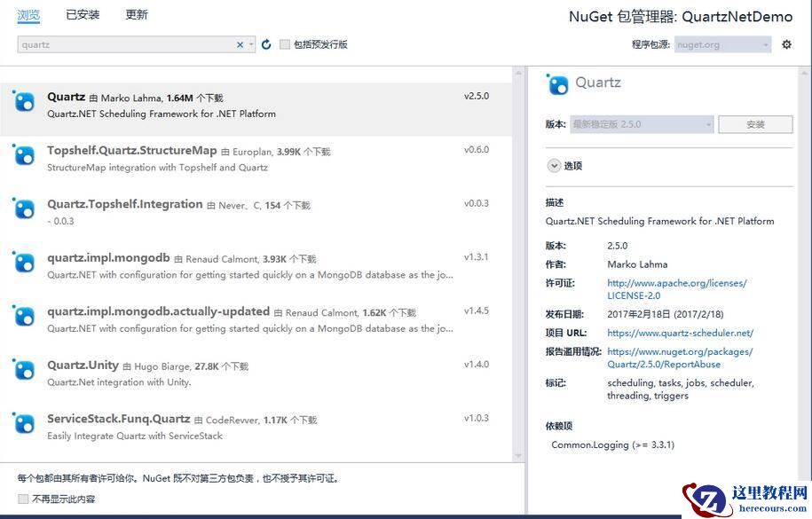Select the ServiceStack.Funq.Quartz title
812x519 pixels.
point(119,419)
